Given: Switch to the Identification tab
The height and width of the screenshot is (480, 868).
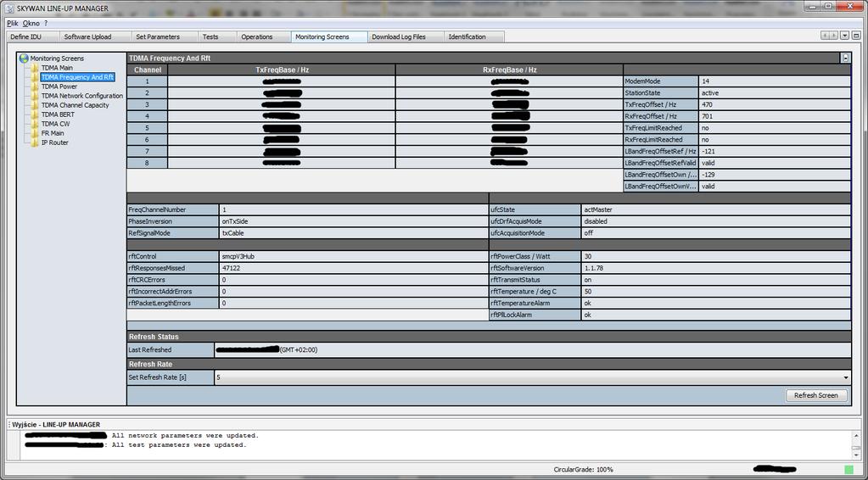Looking at the screenshot, I should tap(473, 37).
